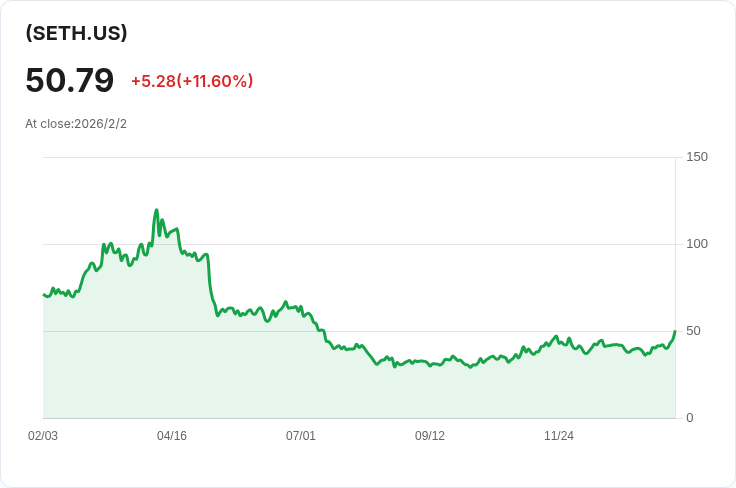The image size is (736, 488).
Task: Select the 09/12 date on x-axis
Action: tap(430, 436)
